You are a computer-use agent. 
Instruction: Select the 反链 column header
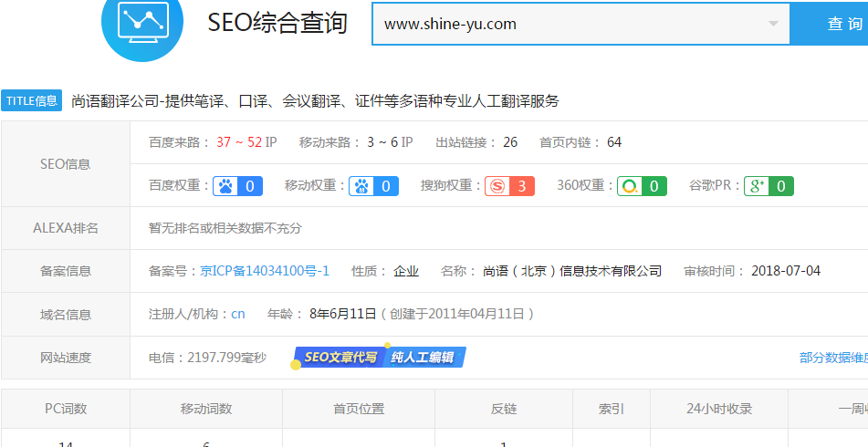coord(504,409)
